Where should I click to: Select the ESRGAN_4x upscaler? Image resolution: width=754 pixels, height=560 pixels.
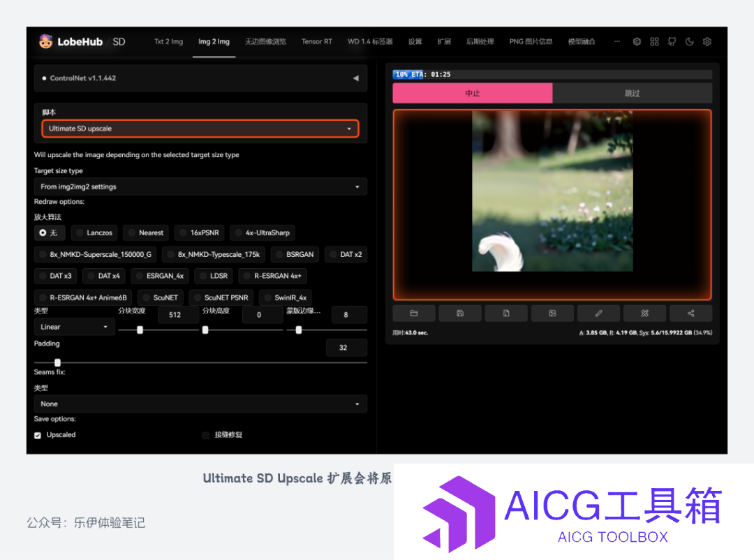[x=160, y=276]
